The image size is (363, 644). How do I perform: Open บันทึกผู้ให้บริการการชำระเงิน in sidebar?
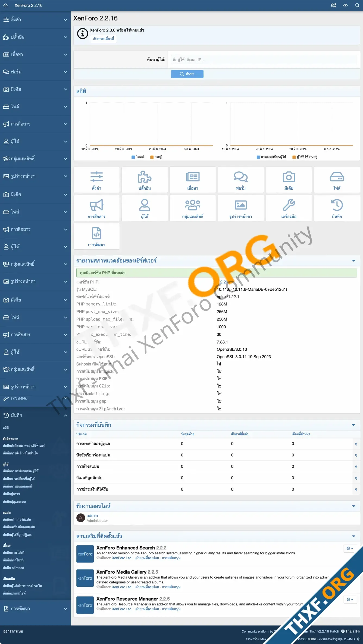tap(22, 586)
